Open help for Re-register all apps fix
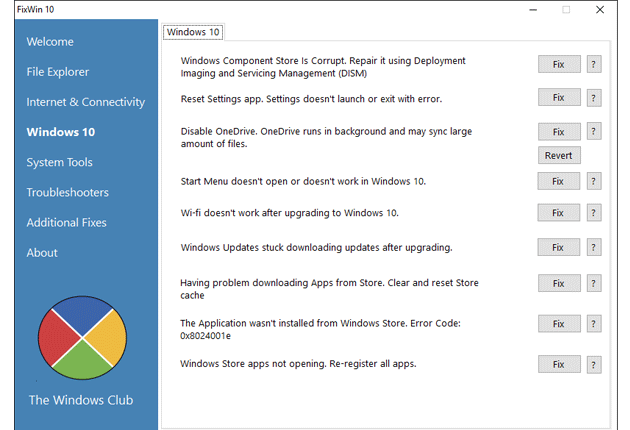630x430 pixels. [x=594, y=364]
